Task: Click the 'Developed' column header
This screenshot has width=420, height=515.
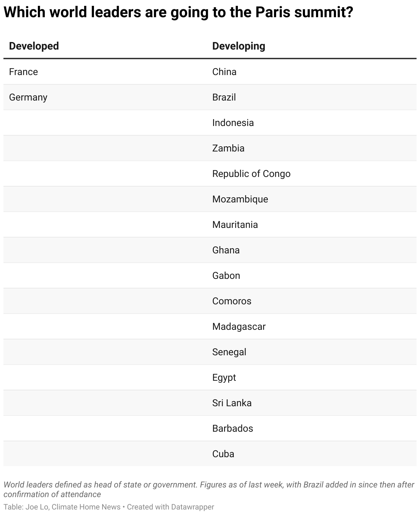Action: click(34, 46)
